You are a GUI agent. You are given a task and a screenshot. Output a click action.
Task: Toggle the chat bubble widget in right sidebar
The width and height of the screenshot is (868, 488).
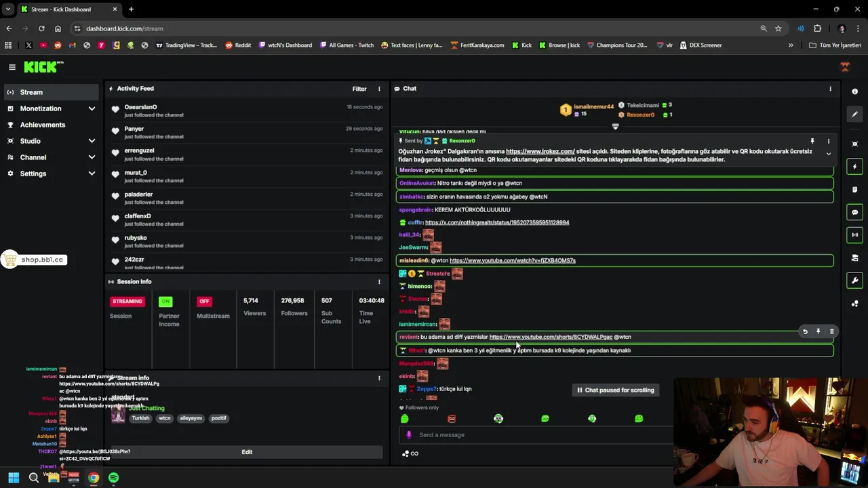click(x=854, y=212)
